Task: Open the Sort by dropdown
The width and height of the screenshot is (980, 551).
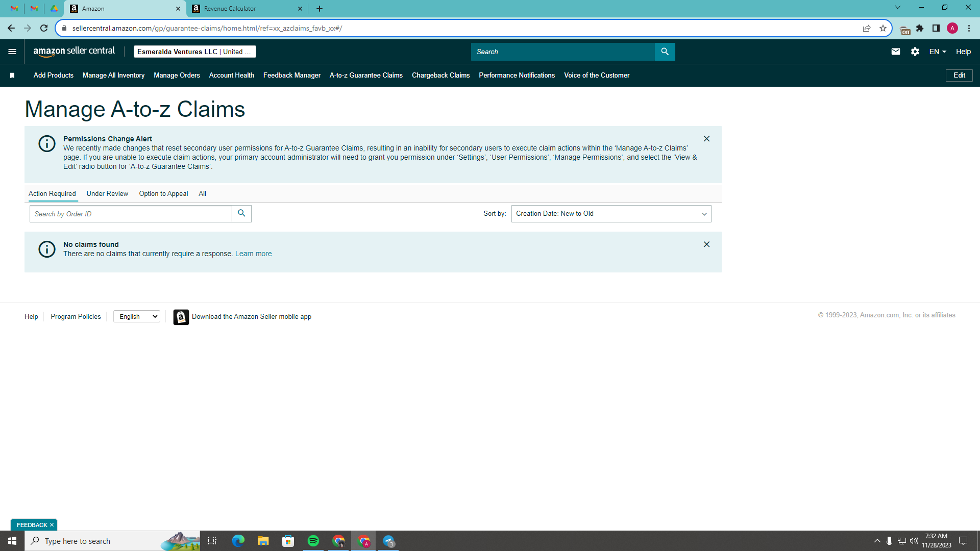Action: [611, 214]
